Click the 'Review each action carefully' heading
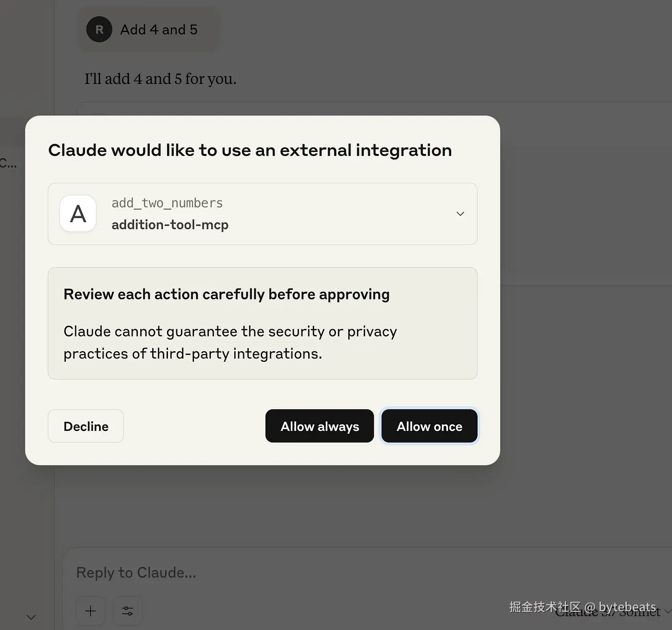The image size is (672, 630). (227, 294)
